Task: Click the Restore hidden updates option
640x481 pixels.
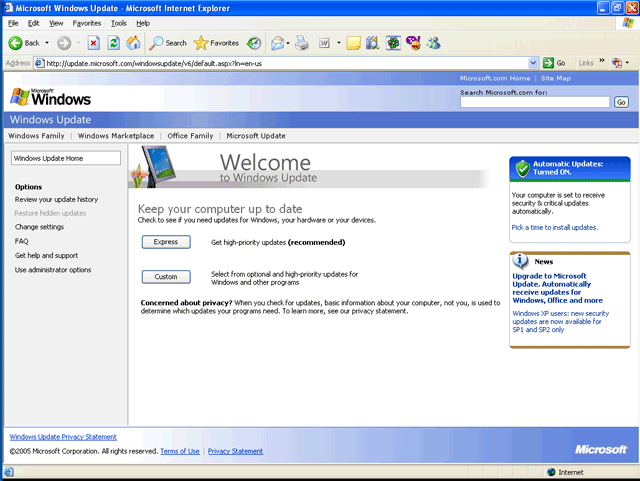Action: pos(50,213)
